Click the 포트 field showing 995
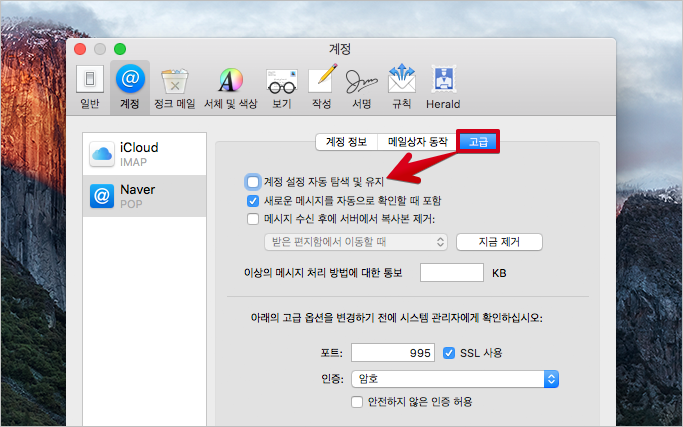 coord(393,352)
